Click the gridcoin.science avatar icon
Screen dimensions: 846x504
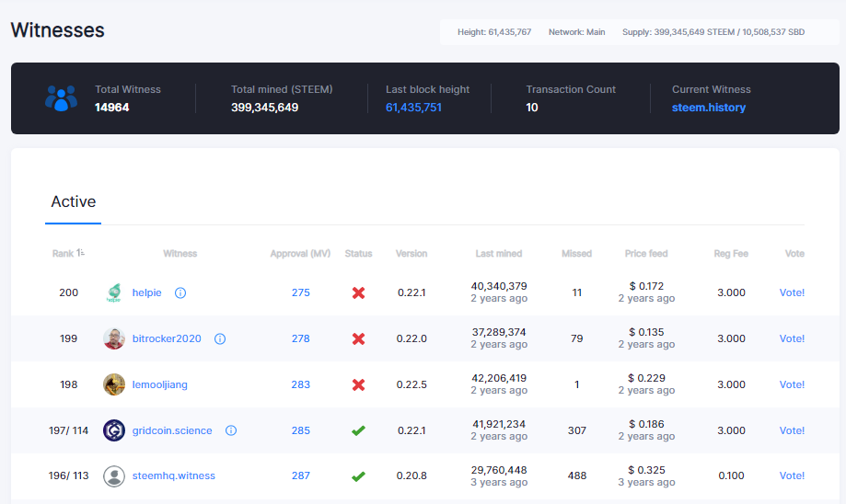coord(114,430)
